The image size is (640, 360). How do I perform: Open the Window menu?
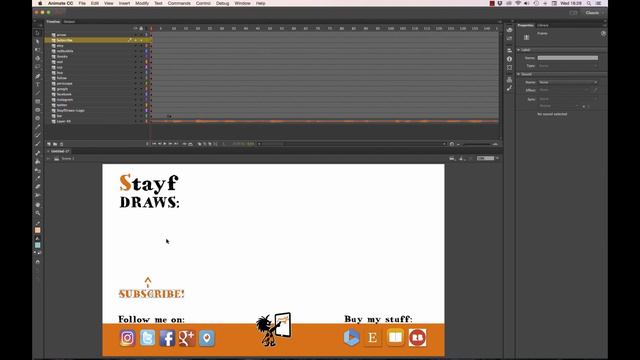(x=242, y=3)
